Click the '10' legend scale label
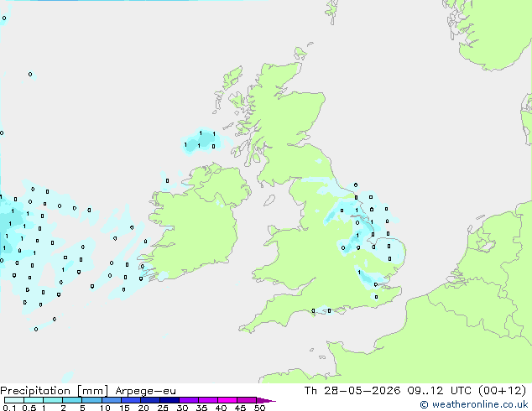 tap(105, 408)
